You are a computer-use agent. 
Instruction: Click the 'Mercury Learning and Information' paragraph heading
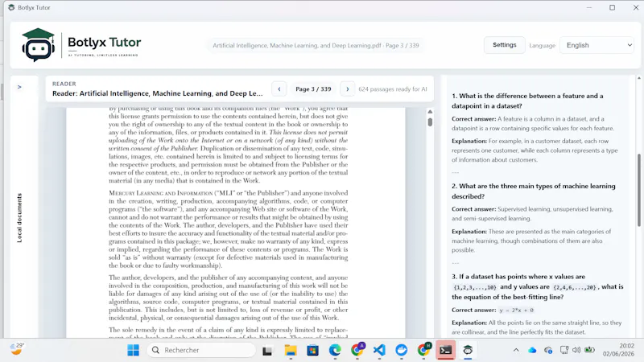tap(160, 193)
